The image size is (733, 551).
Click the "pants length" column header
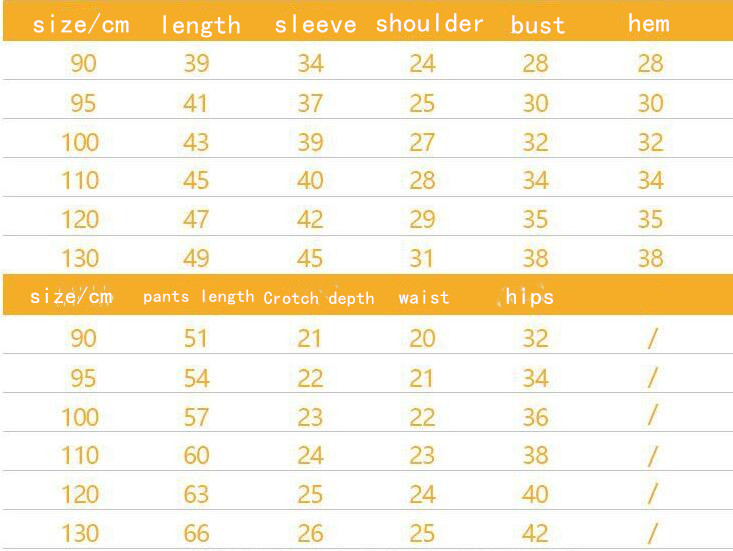coord(198,297)
